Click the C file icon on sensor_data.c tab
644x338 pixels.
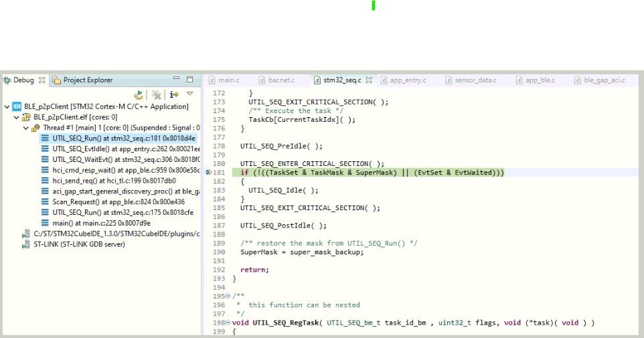click(x=449, y=80)
